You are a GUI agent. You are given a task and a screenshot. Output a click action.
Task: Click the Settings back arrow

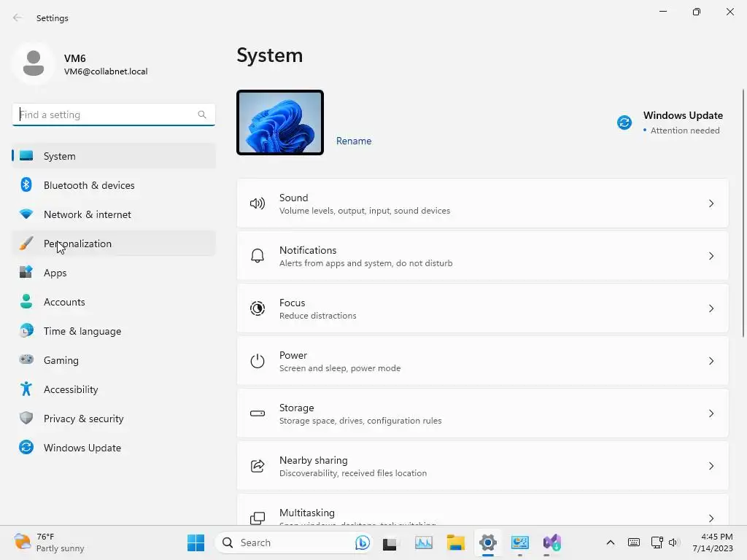point(18,17)
